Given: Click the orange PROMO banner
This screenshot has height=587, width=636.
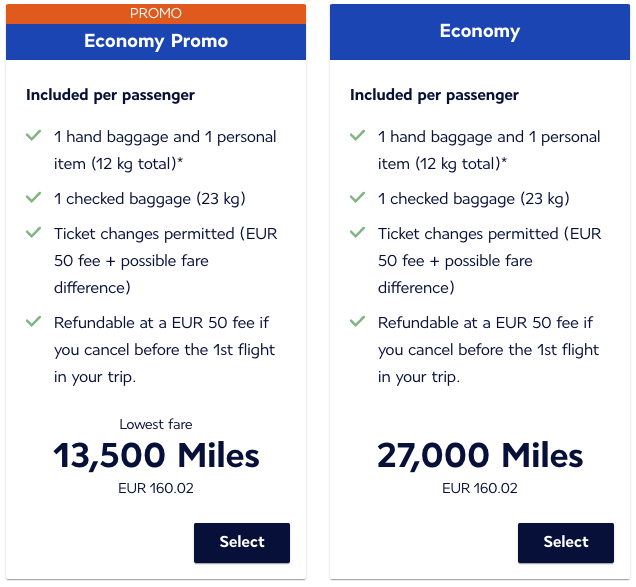Looking at the screenshot, I should point(156,13).
